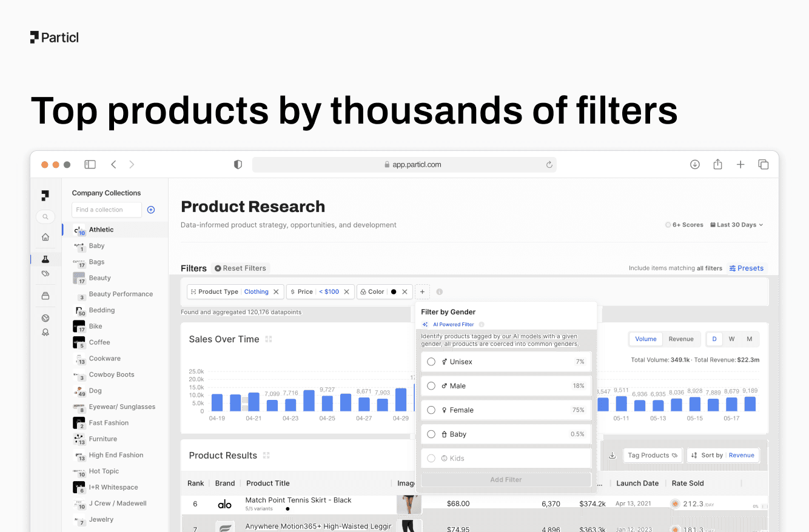Click the Reset Filters button

coord(240,268)
